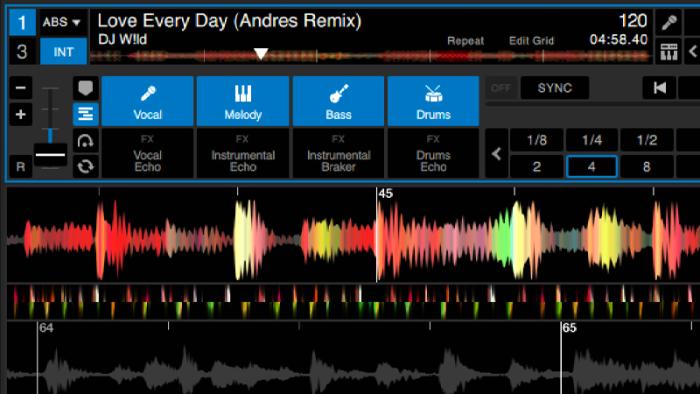Open Edit Grid
This screenshot has width=700, height=394.
click(531, 41)
